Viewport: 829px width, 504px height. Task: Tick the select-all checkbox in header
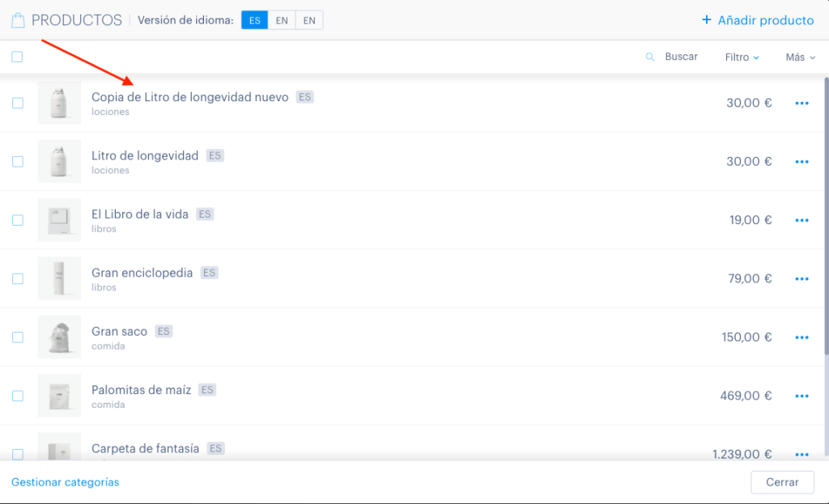pos(17,57)
